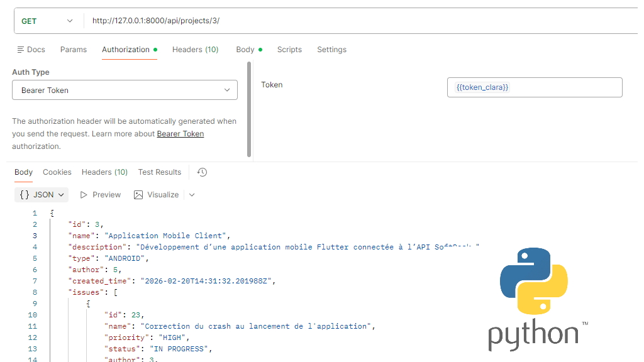Follow the Bearer Token help link
Viewport: 644px width, 362px height.
tap(180, 134)
